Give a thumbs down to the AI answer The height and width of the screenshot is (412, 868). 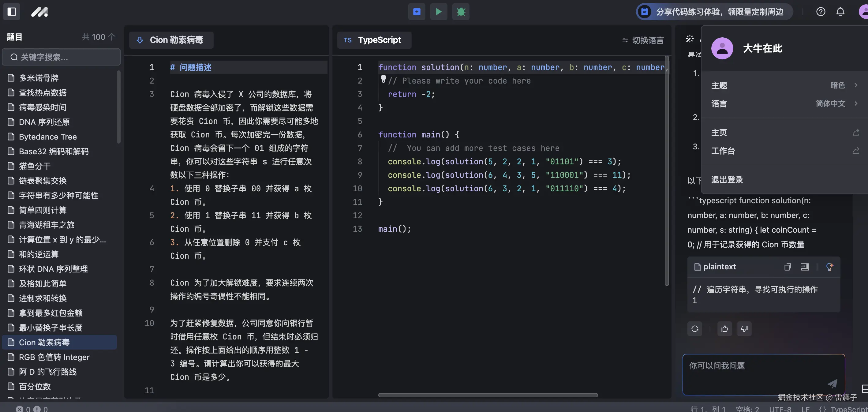[744, 329]
